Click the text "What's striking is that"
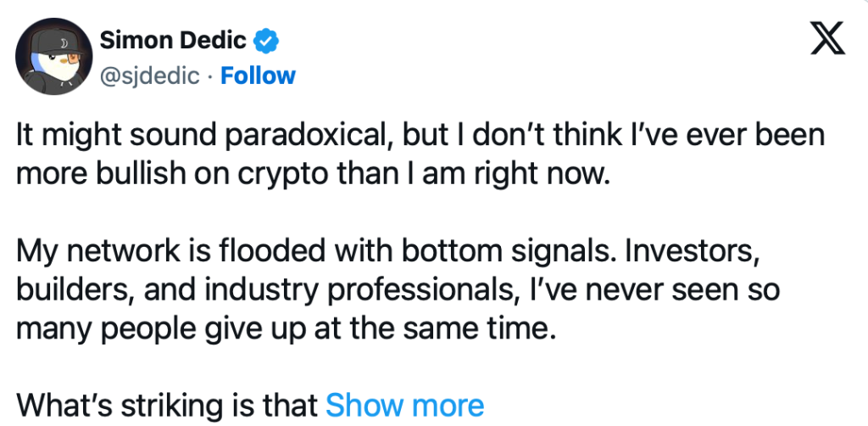 click(x=167, y=406)
